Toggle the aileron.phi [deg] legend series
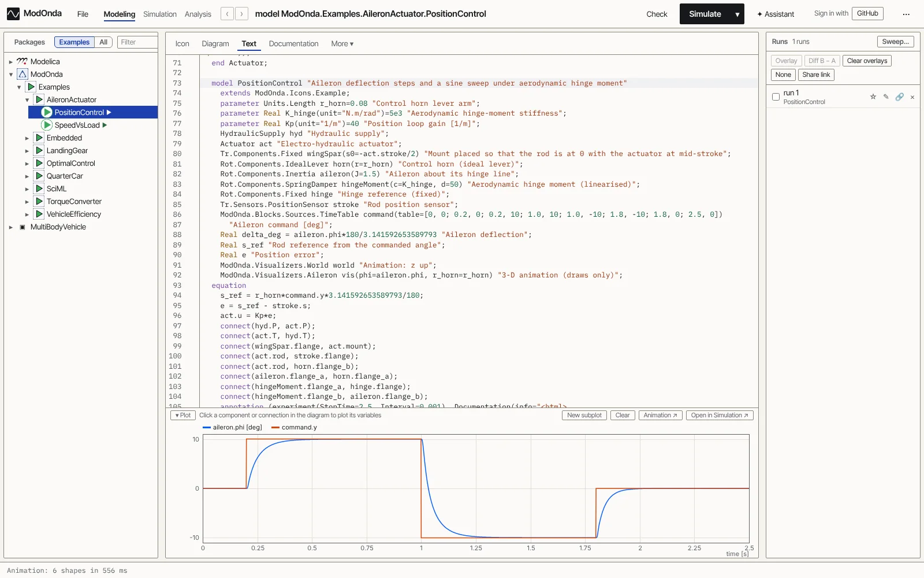 pos(232,428)
